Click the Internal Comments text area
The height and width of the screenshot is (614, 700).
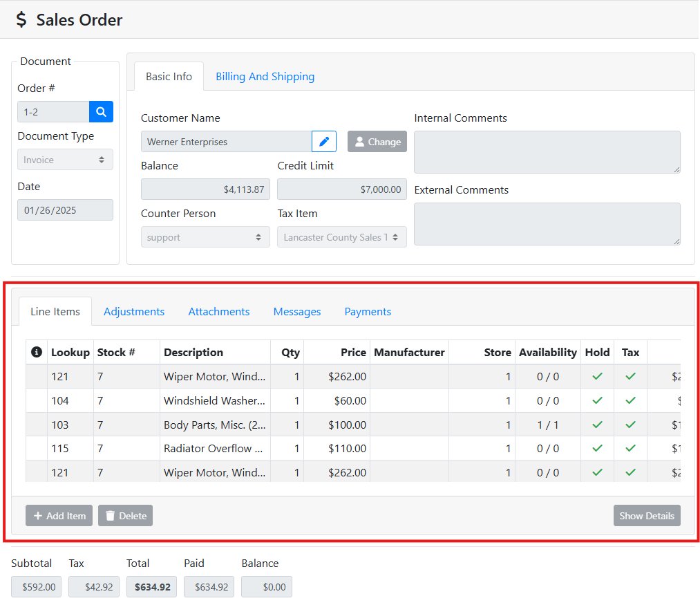[547, 152]
